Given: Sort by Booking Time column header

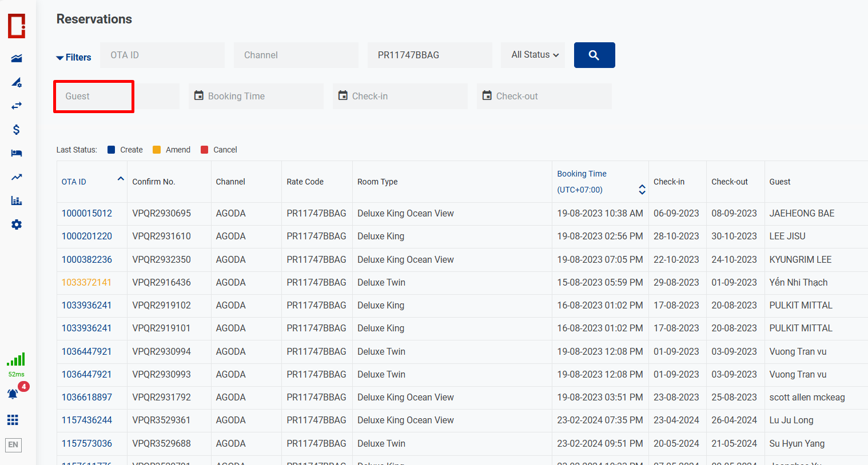Looking at the screenshot, I should tap(582, 174).
